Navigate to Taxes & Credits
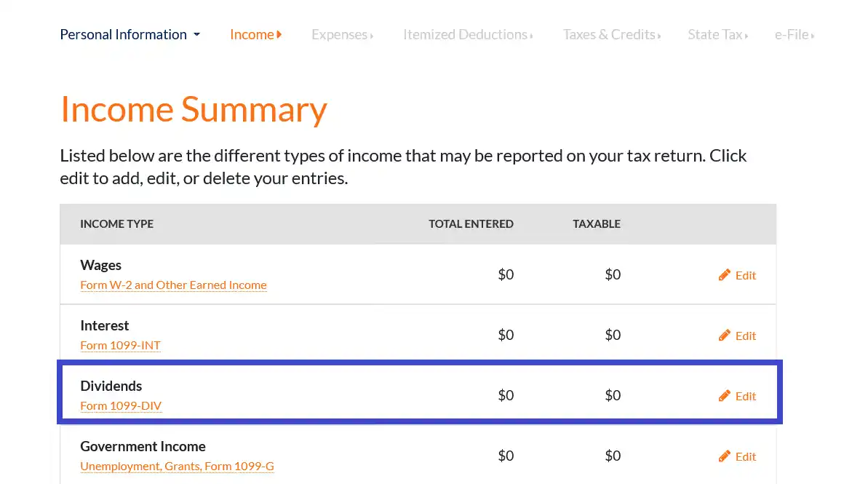Image resolution: width=868 pixels, height=484 pixels. pos(611,34)
